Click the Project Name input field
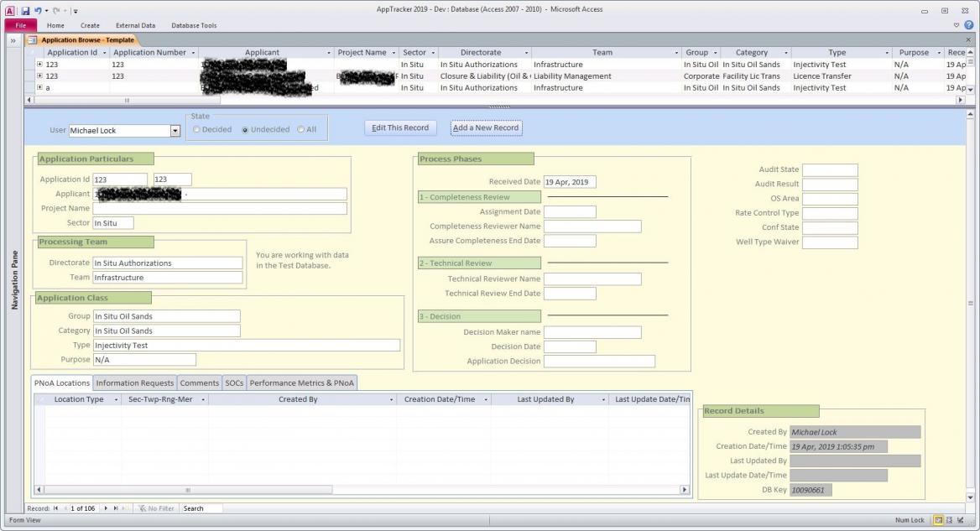This screenshot has height=531, width=980. click(x=220, y=209)
